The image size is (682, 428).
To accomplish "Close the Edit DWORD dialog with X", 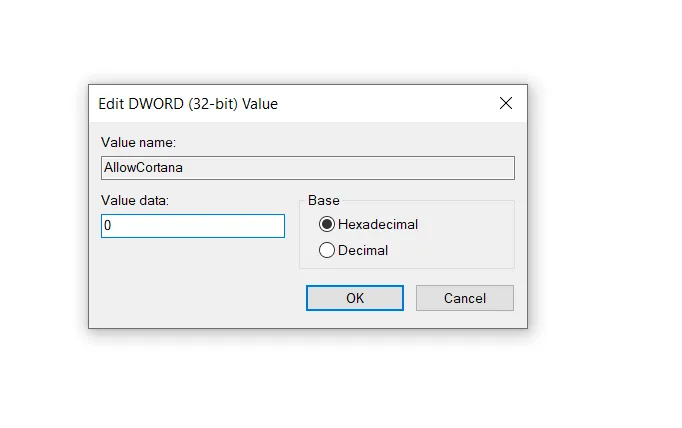I will (x=505, y=103).
